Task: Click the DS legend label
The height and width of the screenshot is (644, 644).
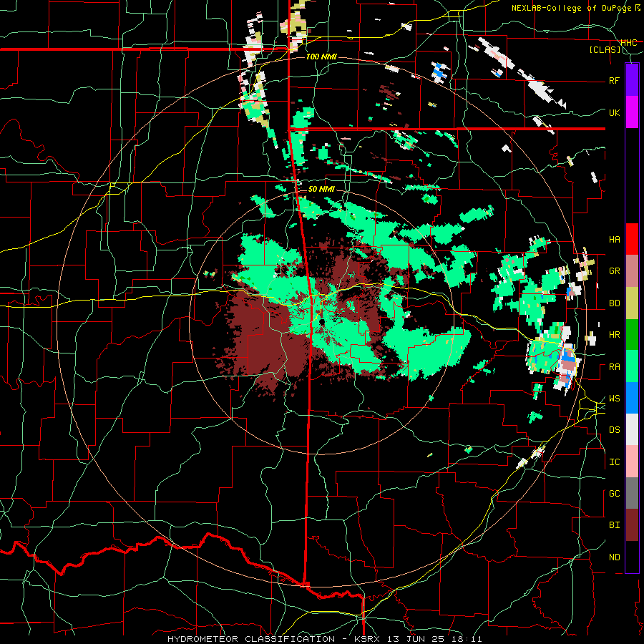Action: tap(614, 430)
